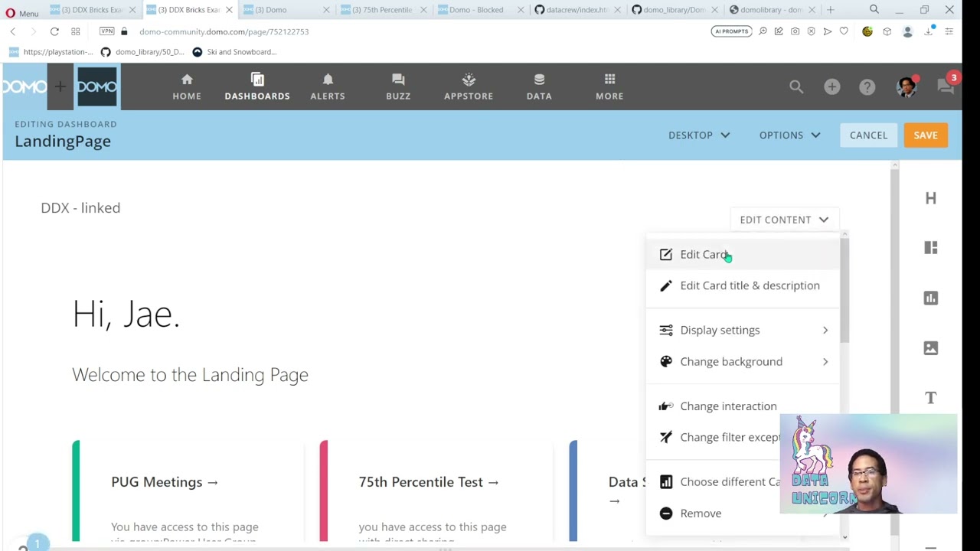Close the active DDX Bricks tab
Screen dimensions: 980x551
click(x=229, y=10)
